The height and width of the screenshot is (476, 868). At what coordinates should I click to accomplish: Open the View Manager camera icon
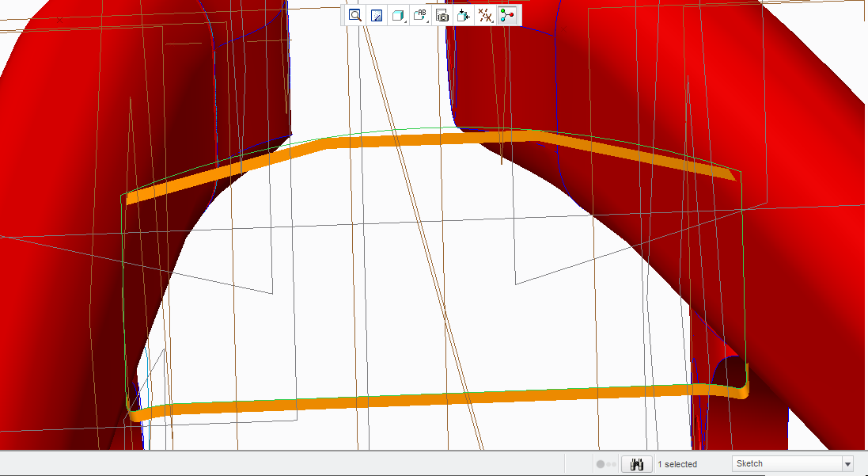442,16
